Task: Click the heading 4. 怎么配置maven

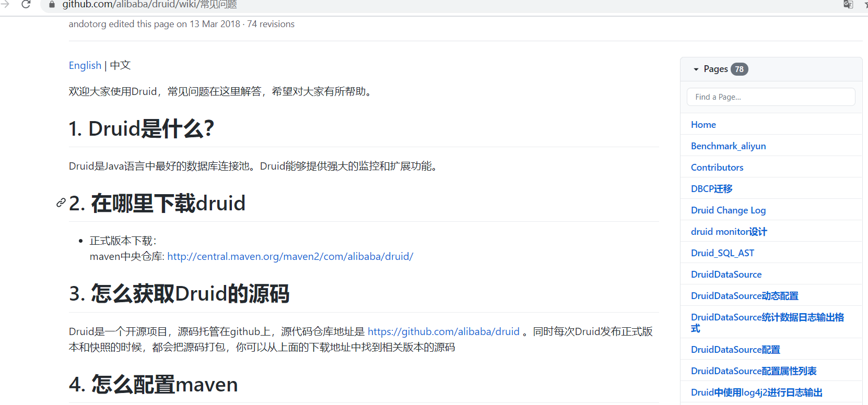Action: (x=153, y=385)
